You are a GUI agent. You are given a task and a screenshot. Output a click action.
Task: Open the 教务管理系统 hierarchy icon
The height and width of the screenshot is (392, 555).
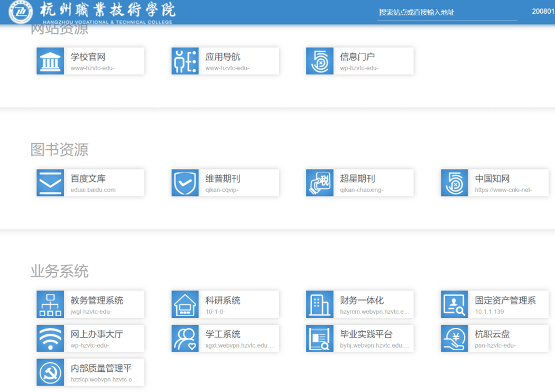pyautogui.click(x=50, y=305)
